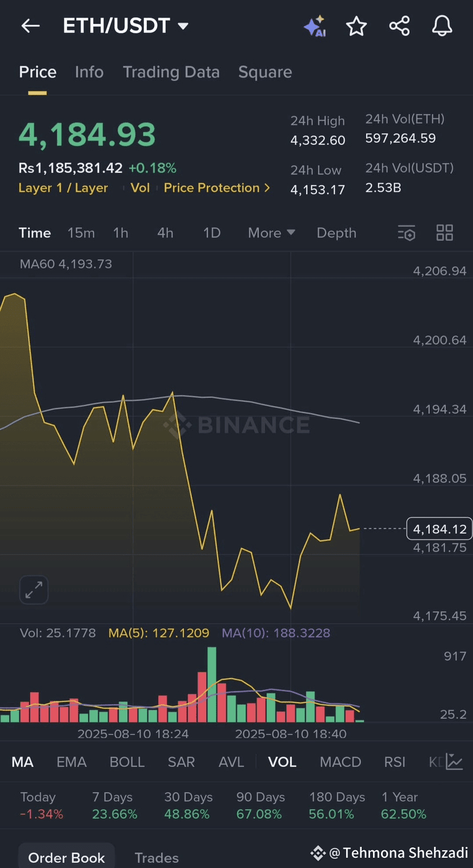Toggle the MACD sub-indicator
473x868 pixels.
(340, 762)
